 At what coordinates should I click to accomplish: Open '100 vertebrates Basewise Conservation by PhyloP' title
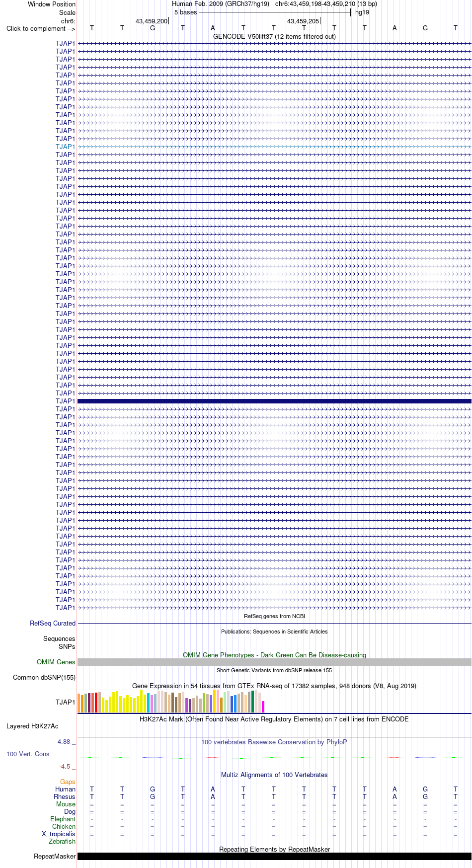[x=274, y=742]
